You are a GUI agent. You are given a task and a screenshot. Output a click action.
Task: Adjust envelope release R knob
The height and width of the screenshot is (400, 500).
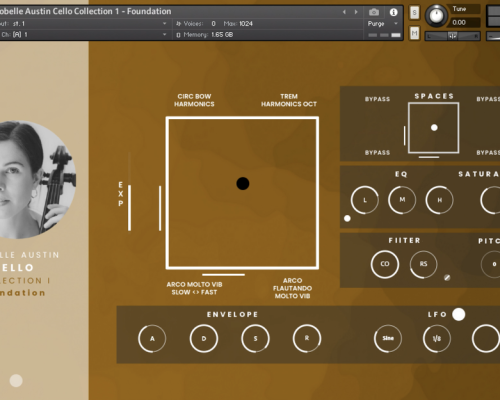pyautogui.click(x=307, y=339)
